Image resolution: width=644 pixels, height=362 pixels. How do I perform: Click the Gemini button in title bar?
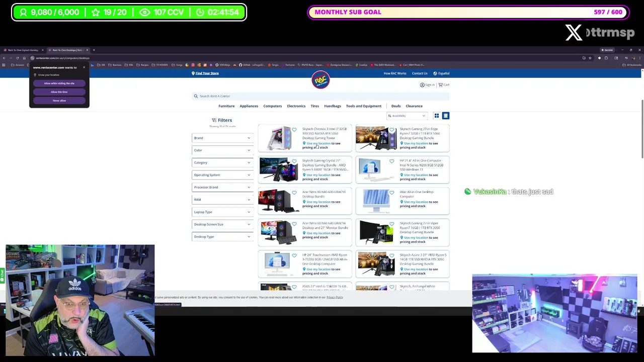pos(607,50)
